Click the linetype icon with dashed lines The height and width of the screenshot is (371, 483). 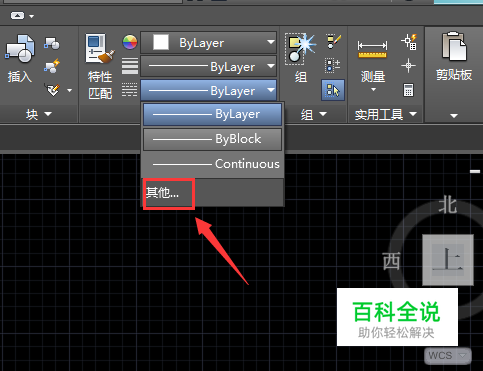coord(129,90)
